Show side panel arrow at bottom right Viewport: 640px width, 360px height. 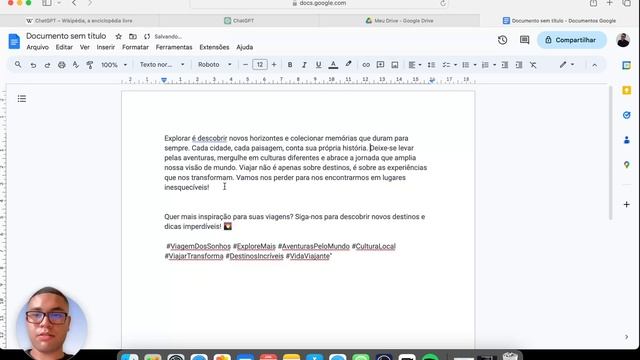[627, 337]
